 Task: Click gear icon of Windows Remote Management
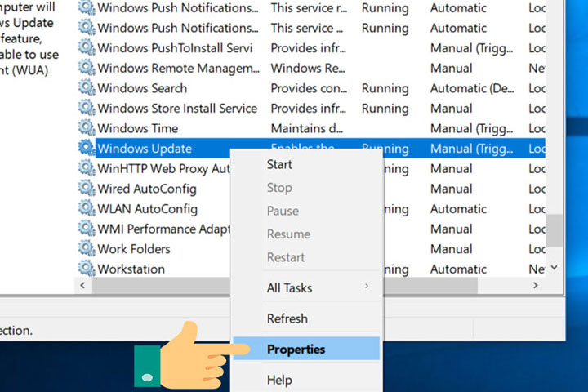pyautogui.click(x=87, y=68)
